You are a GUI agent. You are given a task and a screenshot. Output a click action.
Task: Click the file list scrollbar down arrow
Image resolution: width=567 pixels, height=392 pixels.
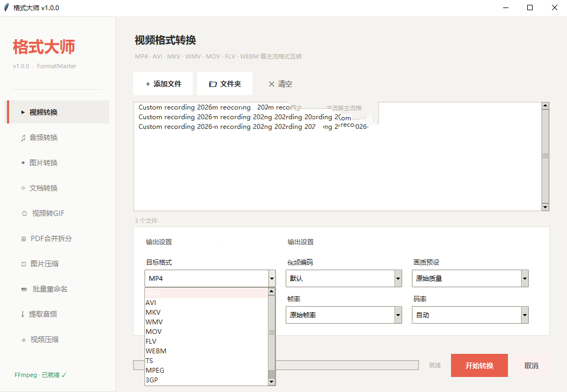pos(546,207)
